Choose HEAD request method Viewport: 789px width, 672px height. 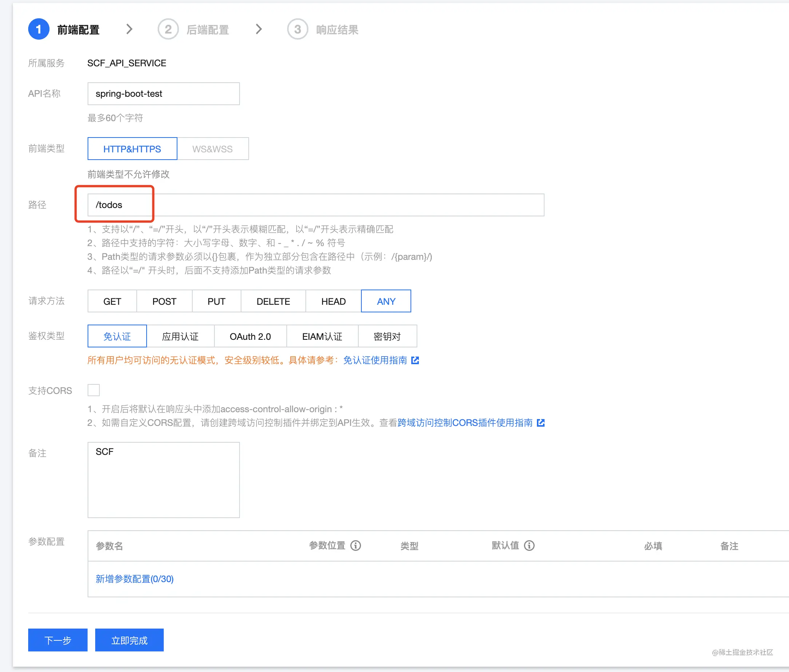click(334, 301)
